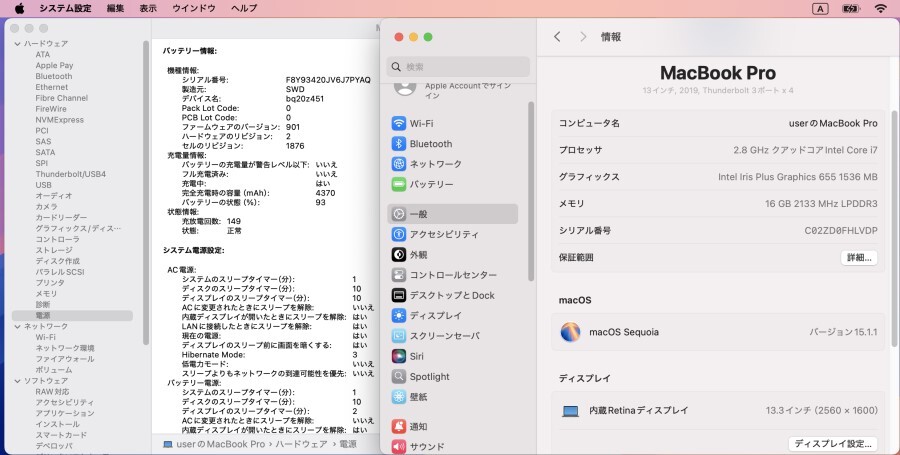Select Thunderbolt/USB4 in hardware tree
This screenshot has width=900, height=455.
click(71, 174)
